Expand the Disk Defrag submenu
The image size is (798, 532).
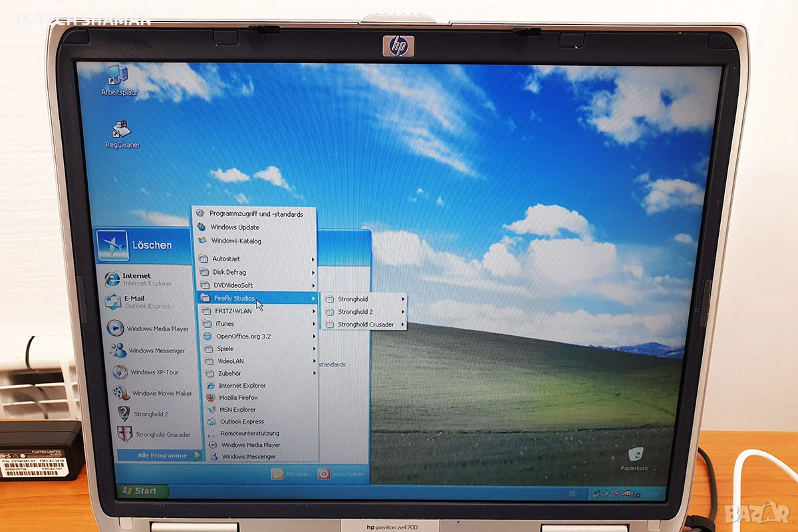[257, 272]
